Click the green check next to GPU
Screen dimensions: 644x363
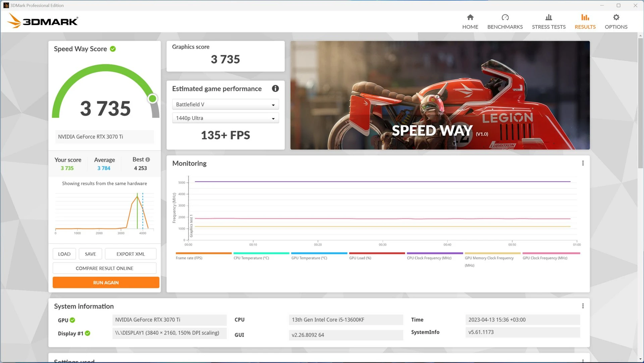(72, 320)
